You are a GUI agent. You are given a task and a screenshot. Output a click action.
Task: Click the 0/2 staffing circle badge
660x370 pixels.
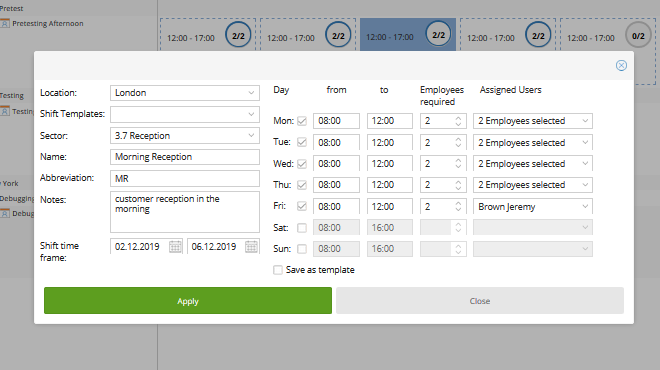[638, 36]
